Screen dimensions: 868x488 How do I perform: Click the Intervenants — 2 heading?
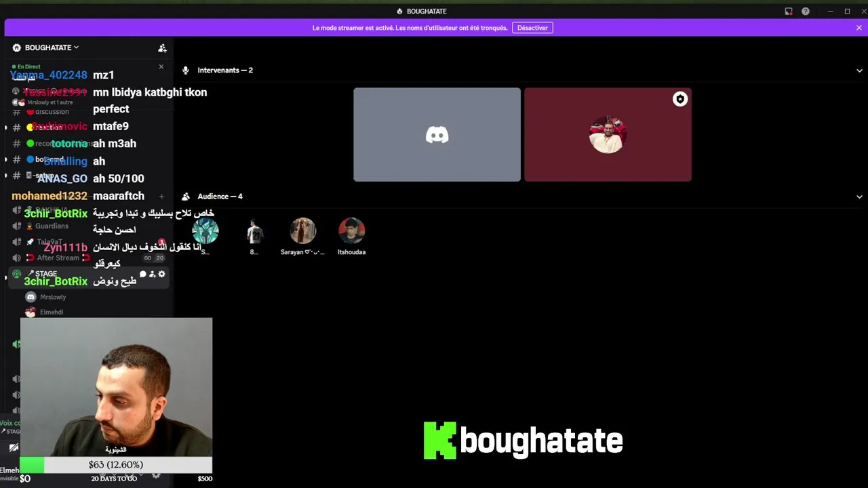[225, 70]
